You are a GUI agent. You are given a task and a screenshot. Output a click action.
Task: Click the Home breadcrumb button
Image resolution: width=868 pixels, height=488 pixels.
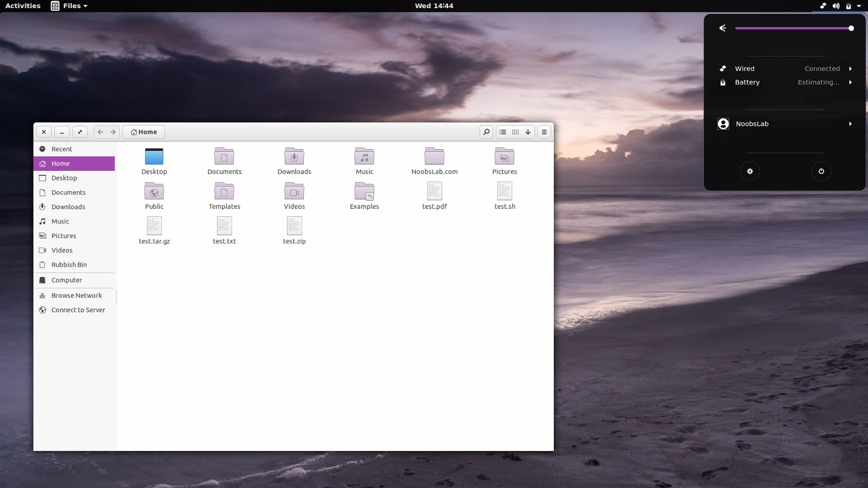(144, 132)
